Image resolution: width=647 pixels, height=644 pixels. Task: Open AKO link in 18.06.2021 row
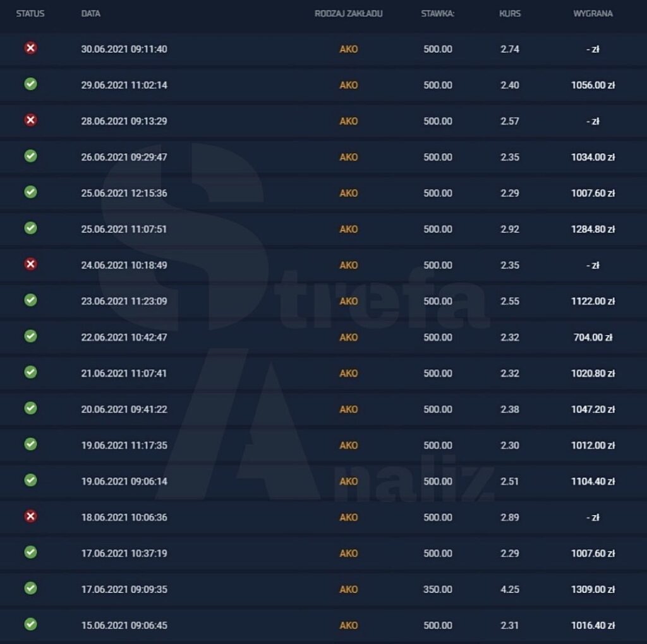(x=349, y=518)
